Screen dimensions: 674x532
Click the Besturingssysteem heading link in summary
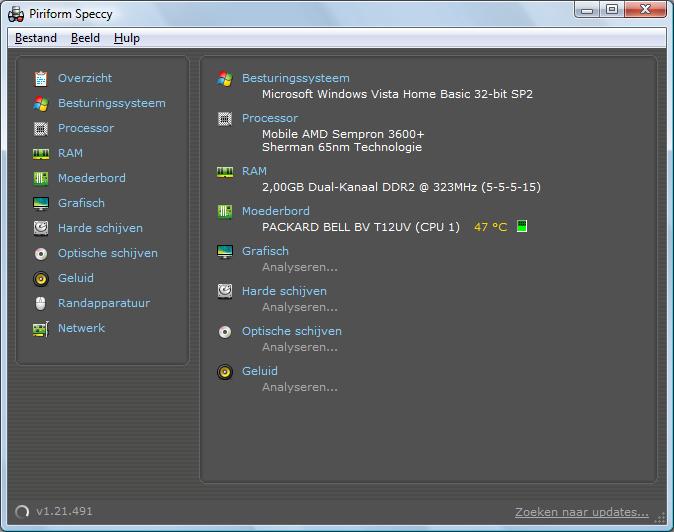click(296, 78)
